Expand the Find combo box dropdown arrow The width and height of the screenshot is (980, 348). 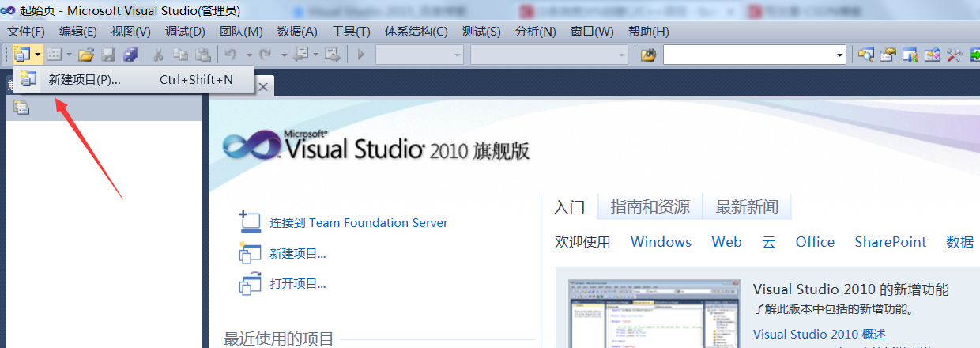click(840, 55)
